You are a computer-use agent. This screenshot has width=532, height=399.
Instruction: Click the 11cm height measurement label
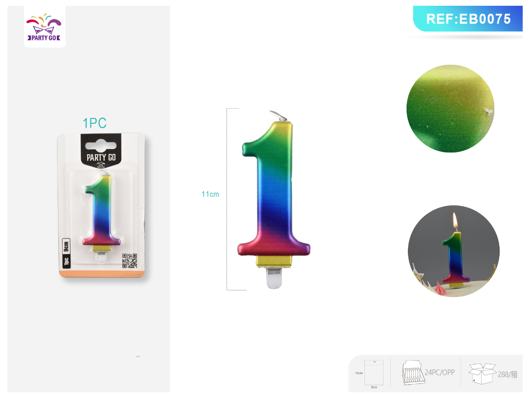click(210, 194)
